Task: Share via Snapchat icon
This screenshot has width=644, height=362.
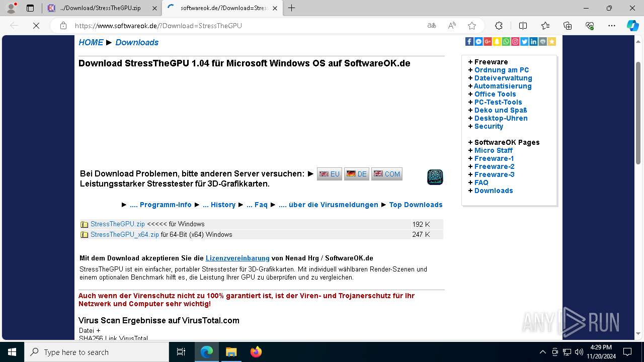Action: click(497, 42)
